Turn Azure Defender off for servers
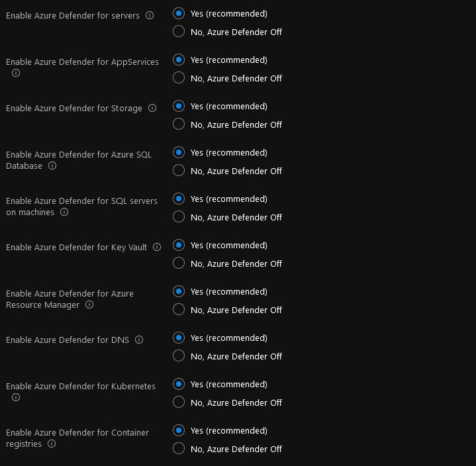Viewport: 476px width, 466px height. tap(178, 31)
